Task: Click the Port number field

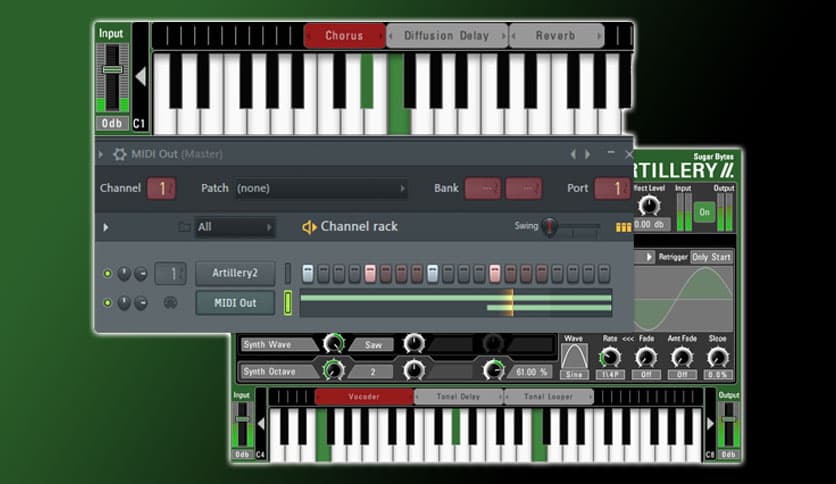Action: coord(612,188)
